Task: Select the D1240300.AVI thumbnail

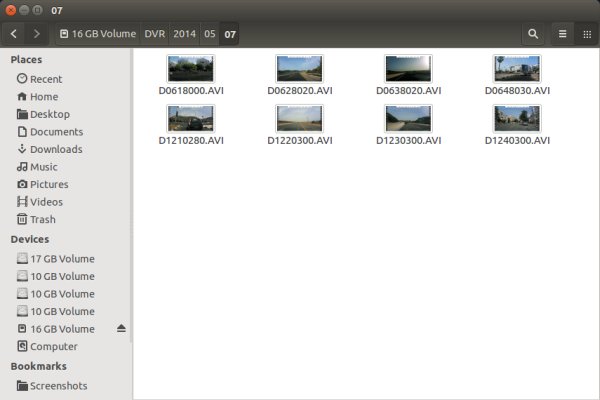Action: tap(517, 118)
